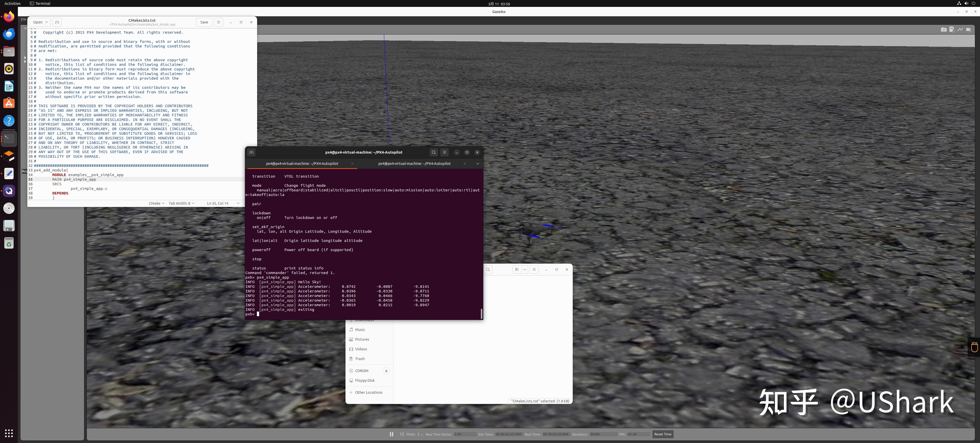The image size is (980, 443).
Task: Click the Gazebo plot graph icon
Action: click(960, 29)
